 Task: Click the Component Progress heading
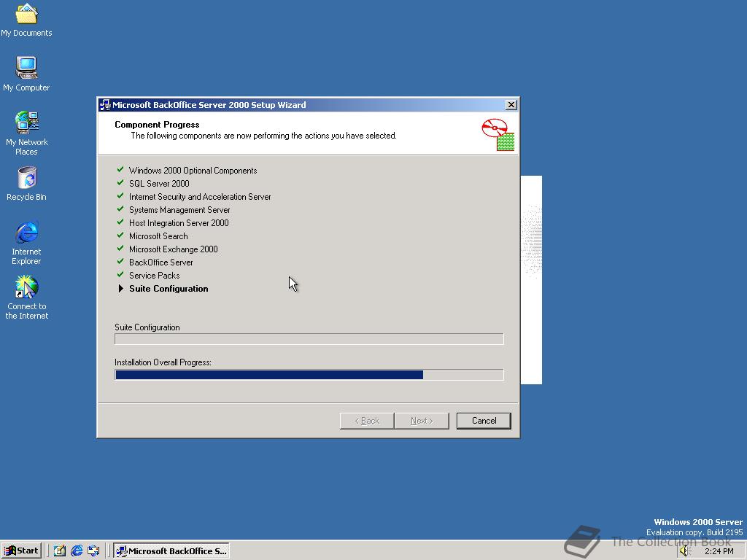[x=157, y=124]
